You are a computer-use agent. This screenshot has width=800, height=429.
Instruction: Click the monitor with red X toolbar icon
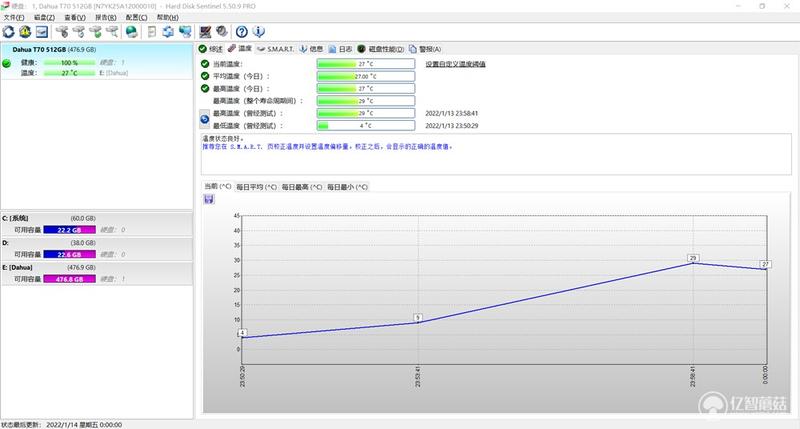[205, 32]
